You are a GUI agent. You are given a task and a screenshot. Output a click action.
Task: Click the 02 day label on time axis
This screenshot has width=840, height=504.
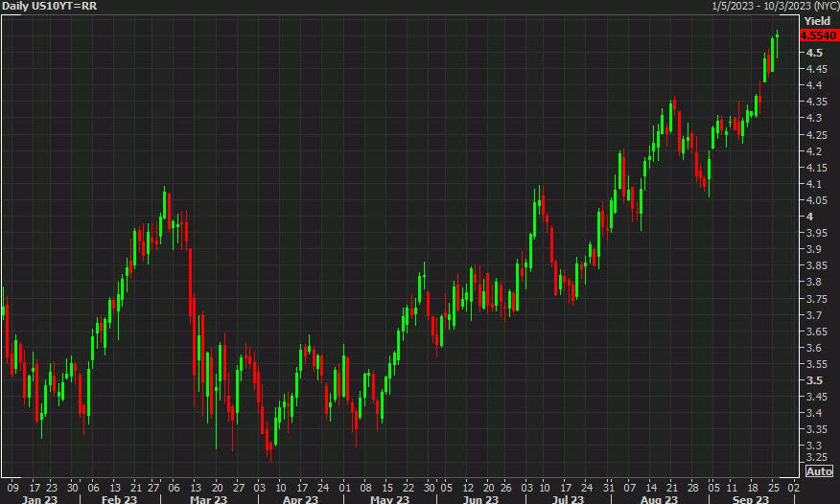[x=794, y=488]
